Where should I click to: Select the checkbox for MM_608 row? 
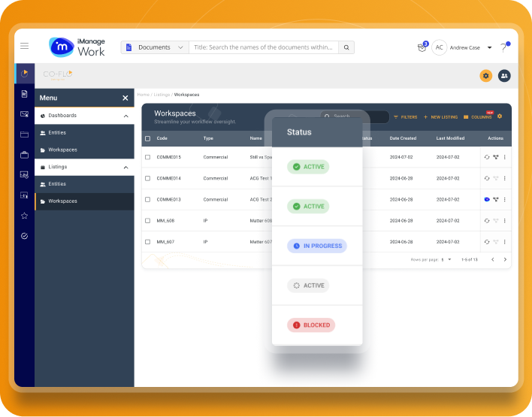148,221
